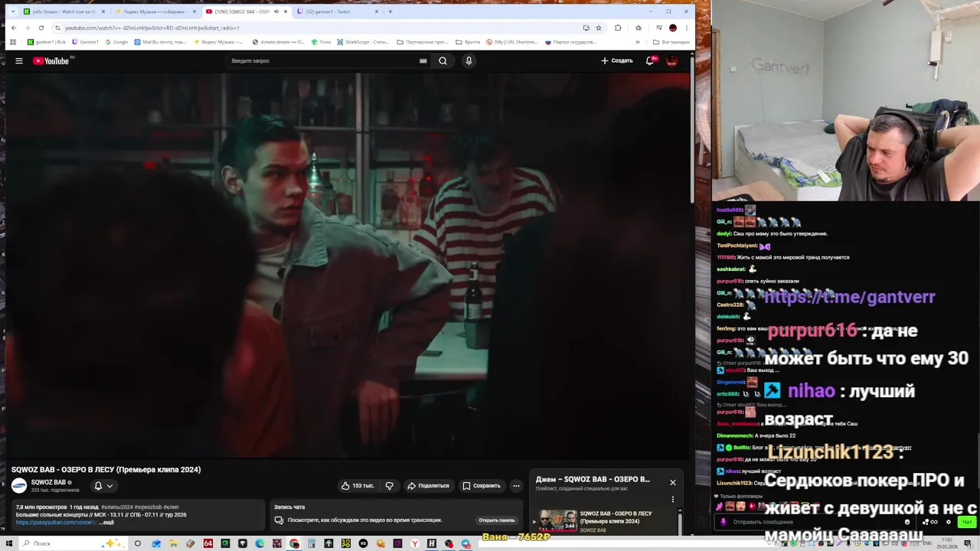Switch ENG keyboard language indicator
The height and width of the screenshot is (551, 980).
coord(929,543)
